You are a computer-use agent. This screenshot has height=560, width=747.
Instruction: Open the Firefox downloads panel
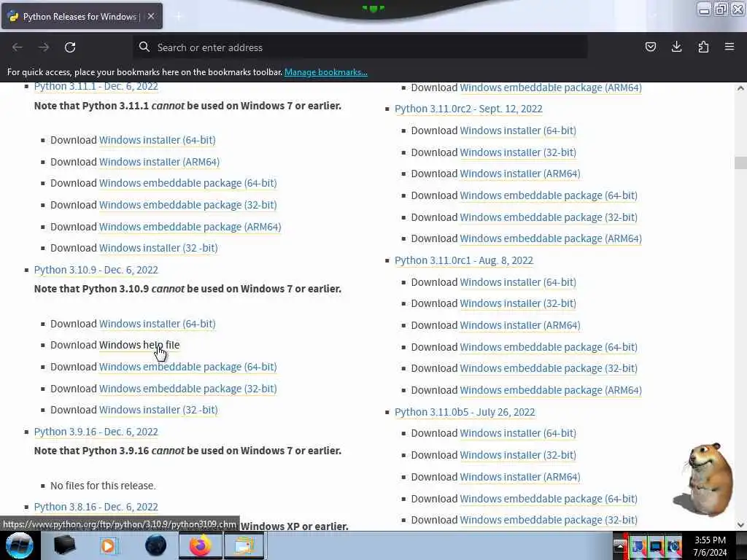click(676, 47)
